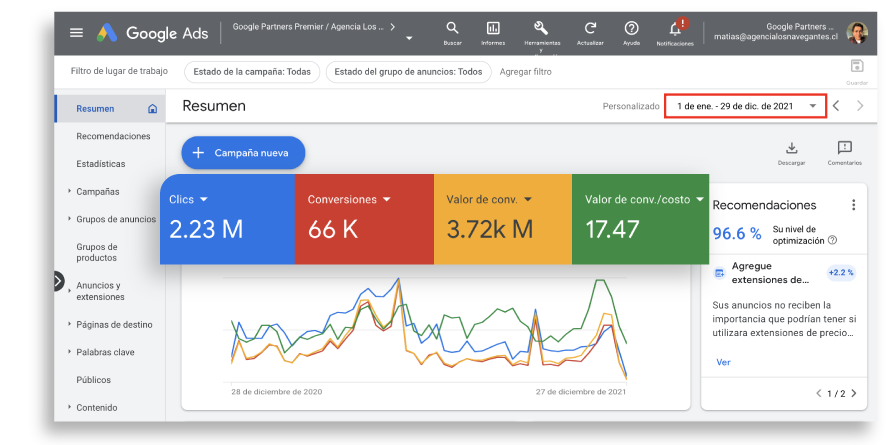The height and width of the screenshot is (445, 888).
Task: Expand the Páginas de destino section
Action: tap(70, 324)
